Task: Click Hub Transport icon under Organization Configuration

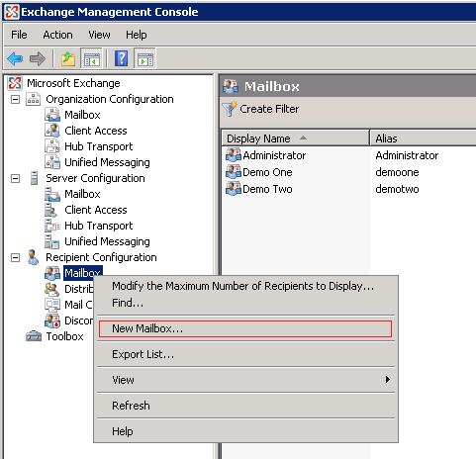Action: coord(52,146)
